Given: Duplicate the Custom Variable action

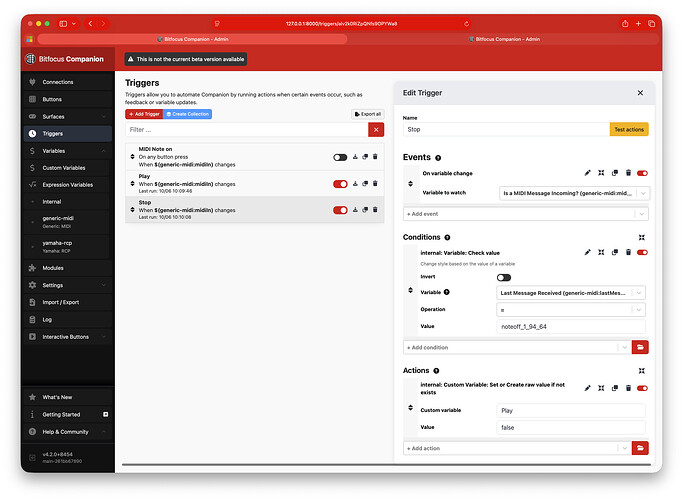Looking at the screenshot, I should pyautogui.click(x=615, y=388).
